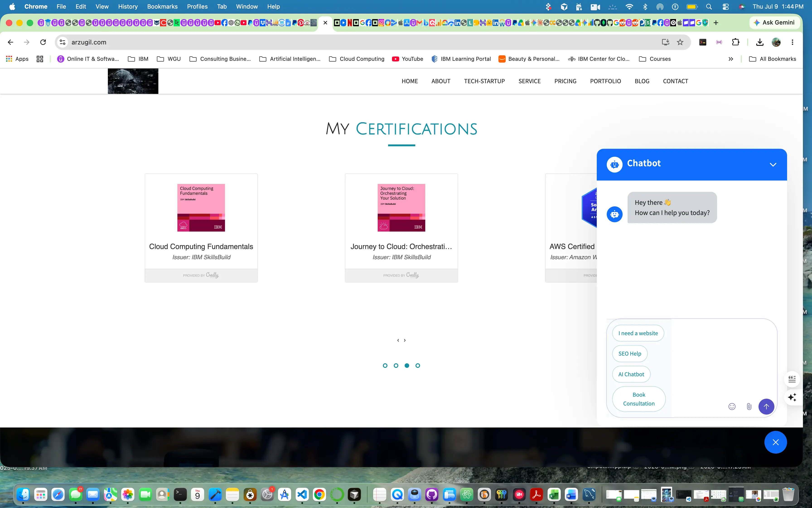812x508 pixels.
Task: Open the ABOUT navigation item
Action: (441, 81)
